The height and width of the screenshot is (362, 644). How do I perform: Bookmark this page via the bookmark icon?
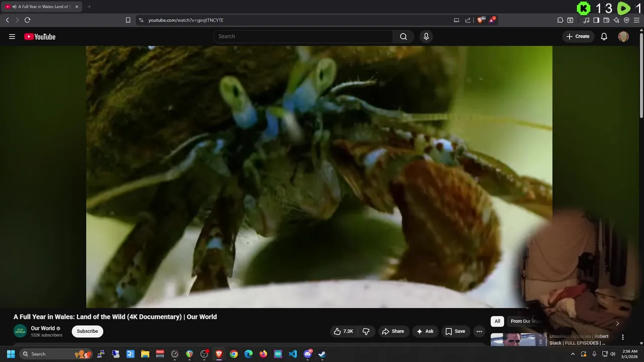click(128, 20)
